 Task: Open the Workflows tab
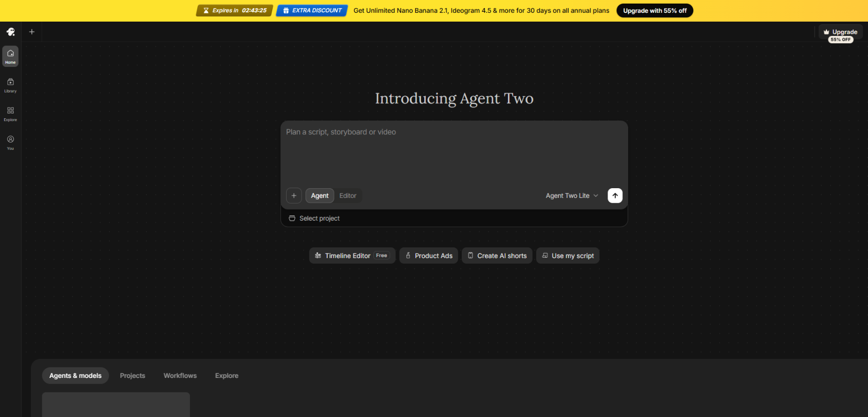[x=180, y=376]
